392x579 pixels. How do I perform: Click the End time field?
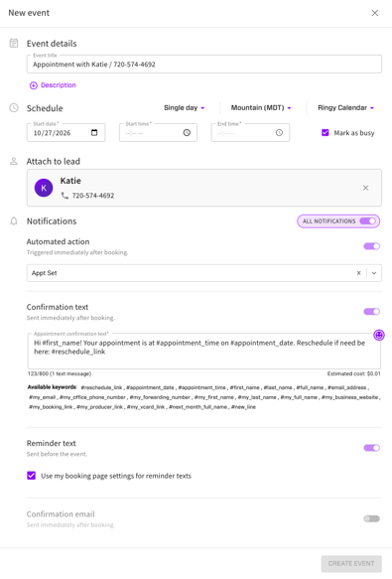tap(250, 133)
